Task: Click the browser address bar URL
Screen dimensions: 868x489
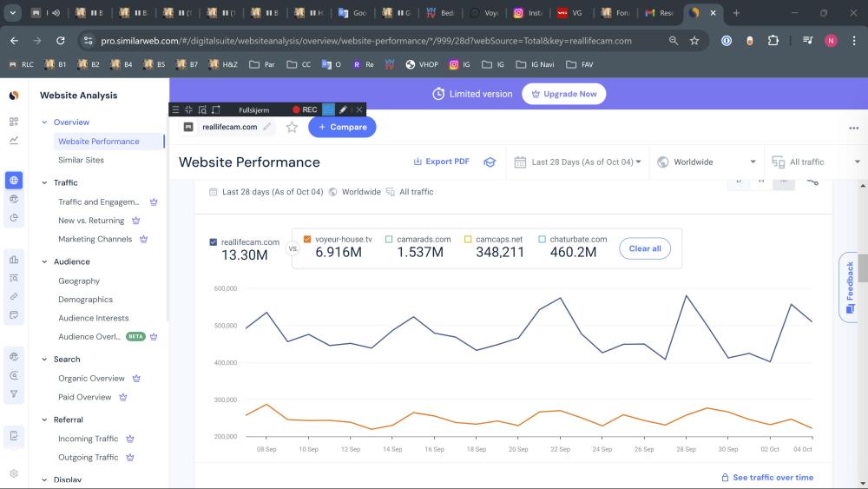Action: click(x=365, y=41)
